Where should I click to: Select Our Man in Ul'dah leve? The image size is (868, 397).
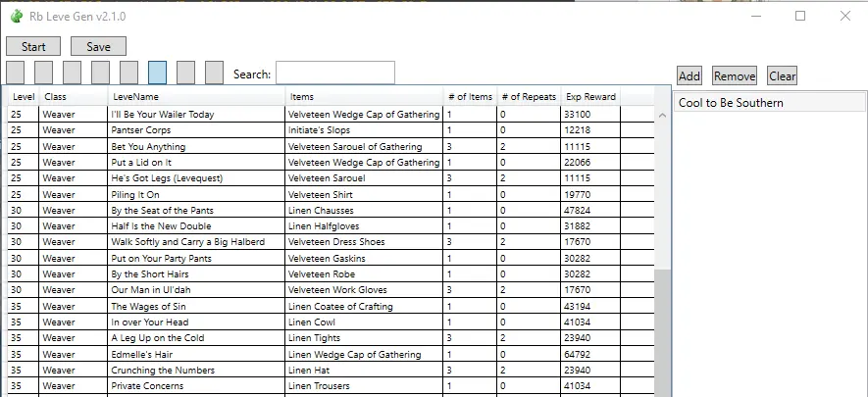click(x=331, y=290)
